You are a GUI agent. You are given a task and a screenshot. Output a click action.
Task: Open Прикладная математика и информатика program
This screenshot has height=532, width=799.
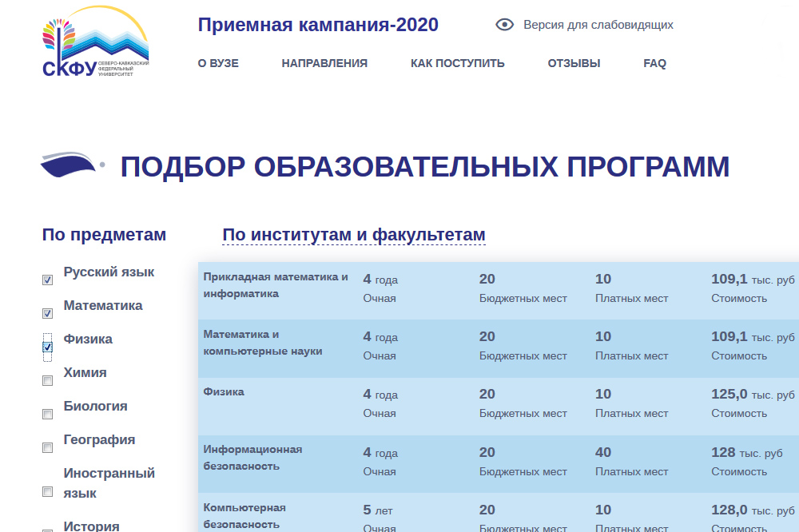[x=276, y=285]
